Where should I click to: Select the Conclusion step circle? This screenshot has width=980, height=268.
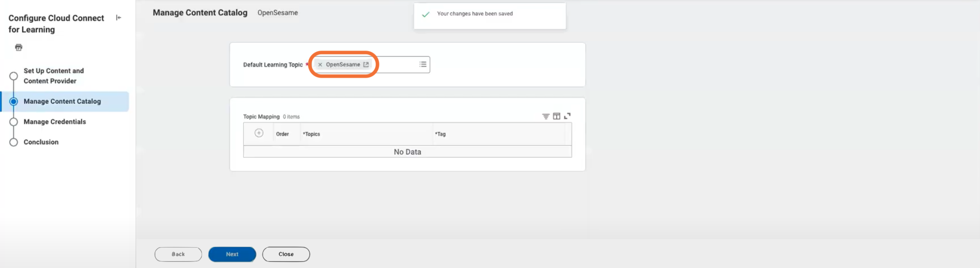pos(13,142)
